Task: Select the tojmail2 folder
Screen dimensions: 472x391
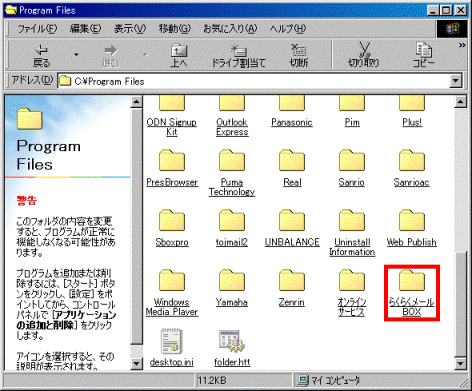Action: 232,228
